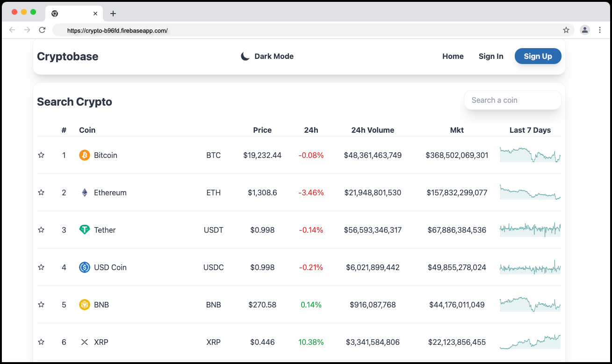Open the BNB coin name
Viewport: 612px width, 364px height.
coord(101,305)
